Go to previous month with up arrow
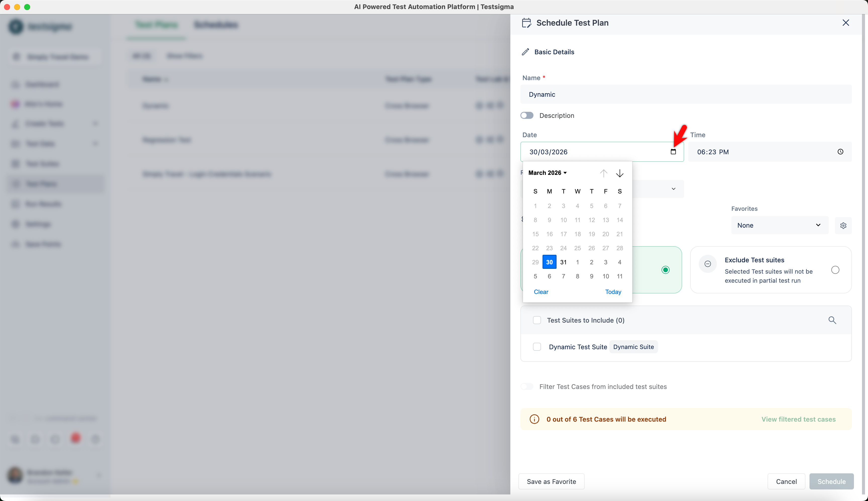 [603, 173]
